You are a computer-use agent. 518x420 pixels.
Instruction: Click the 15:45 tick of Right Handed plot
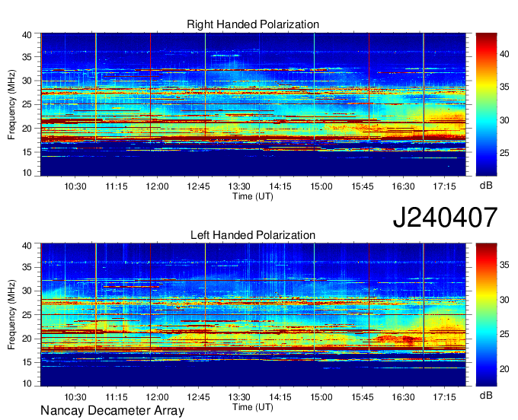(x=363, y=186)
